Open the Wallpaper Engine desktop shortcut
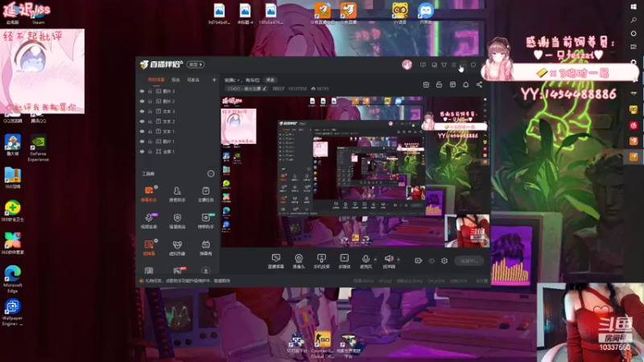 coord(12,312)
